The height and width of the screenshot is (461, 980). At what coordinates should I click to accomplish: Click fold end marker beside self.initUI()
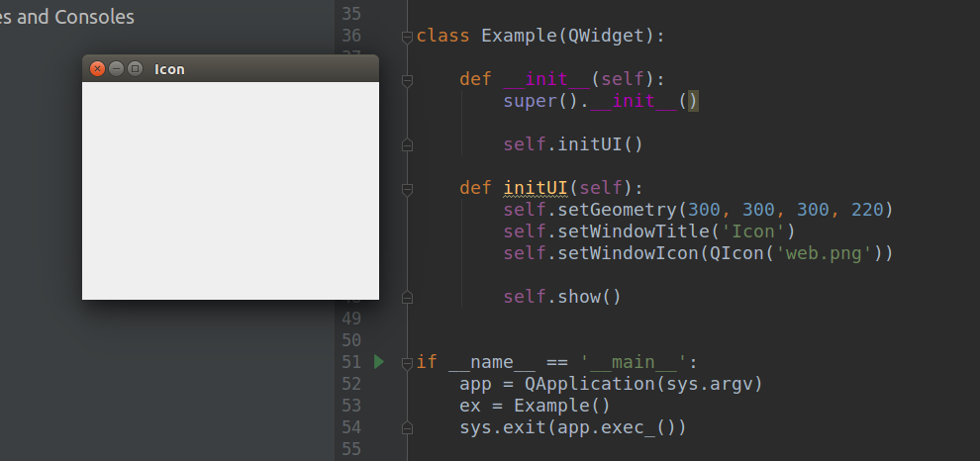407,144
